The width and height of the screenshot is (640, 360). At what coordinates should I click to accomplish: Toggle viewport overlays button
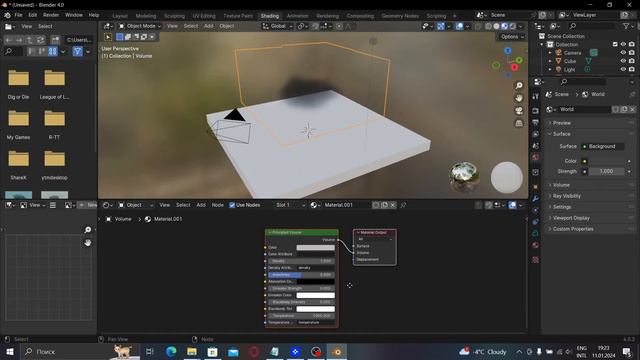(x=459, y=26)
